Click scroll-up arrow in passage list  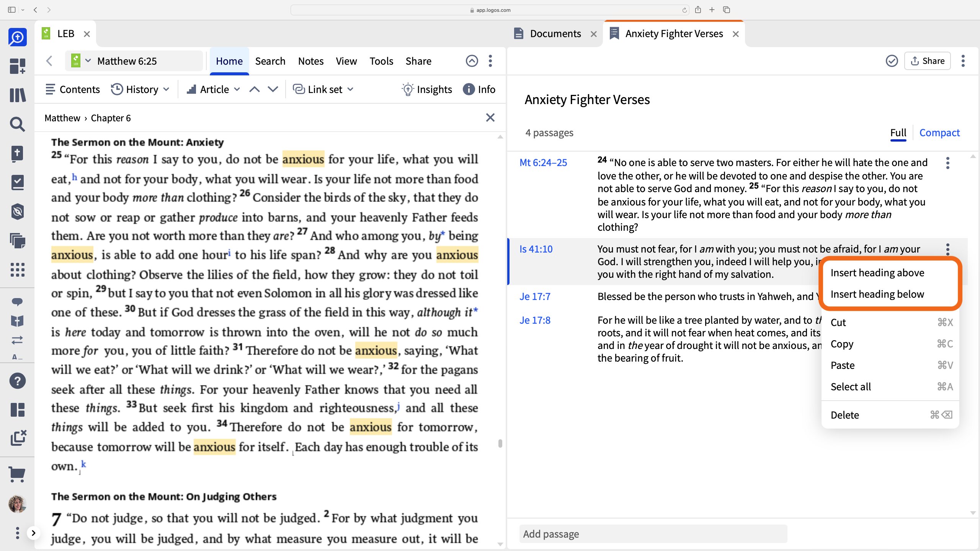point(973,156)
